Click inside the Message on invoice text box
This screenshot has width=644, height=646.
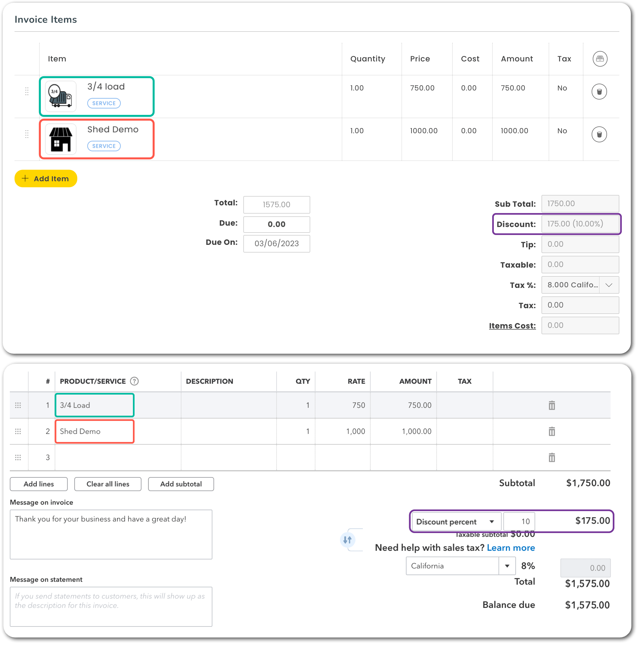pos(111,534)
